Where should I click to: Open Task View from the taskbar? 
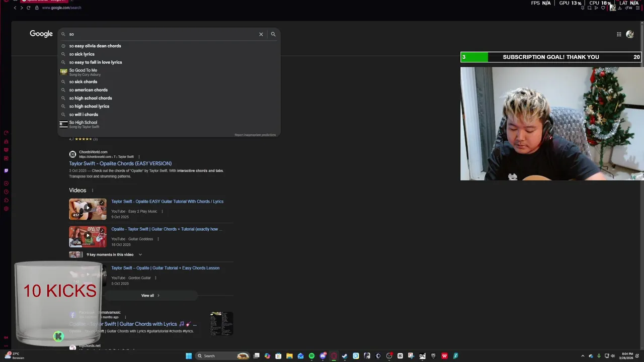[x=257, y=356]
